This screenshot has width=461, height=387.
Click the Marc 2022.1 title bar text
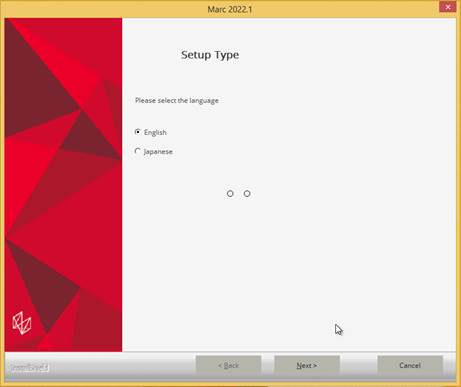point(230,9)
